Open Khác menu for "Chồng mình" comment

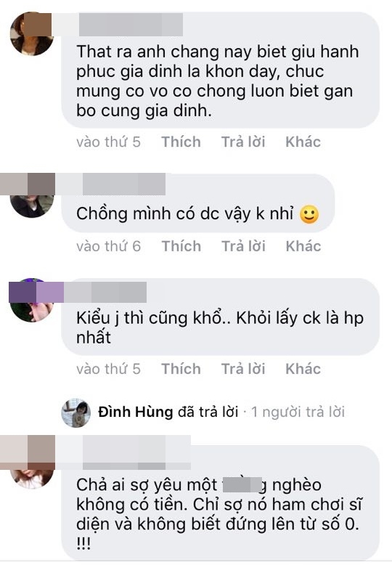(x=303, y=246)
